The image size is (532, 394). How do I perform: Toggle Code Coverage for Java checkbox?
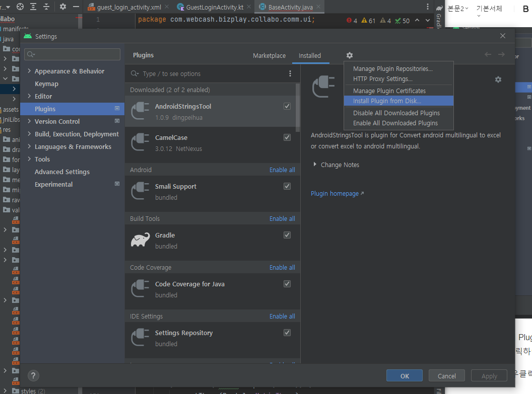coord(287,284)
